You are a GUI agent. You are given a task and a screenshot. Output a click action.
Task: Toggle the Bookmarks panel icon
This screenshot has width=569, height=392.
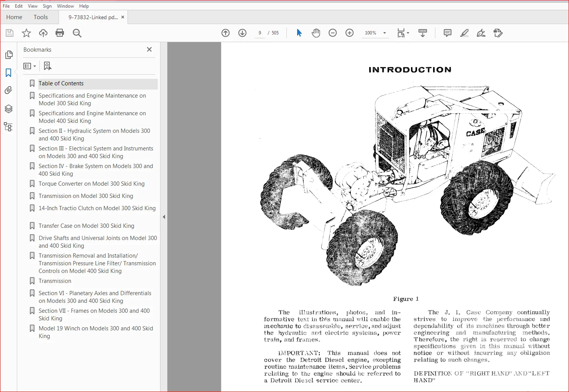pos(8,73)
